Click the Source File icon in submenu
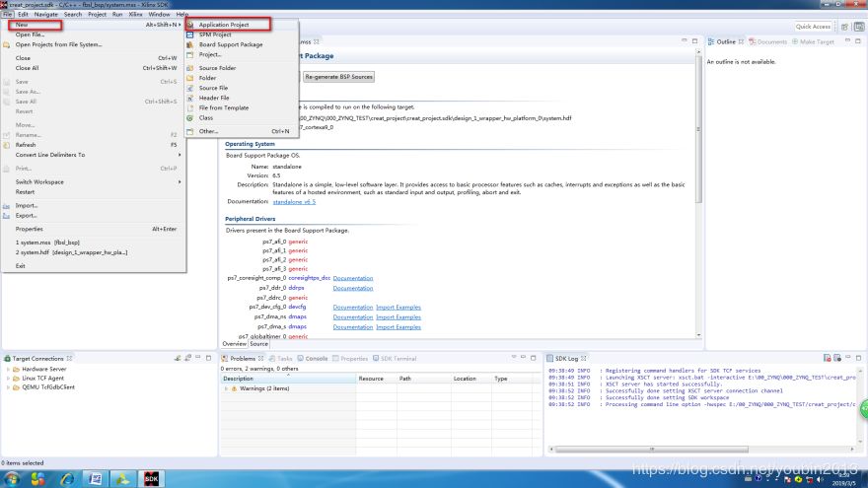The image size is (868, 488). pos(189,88)
